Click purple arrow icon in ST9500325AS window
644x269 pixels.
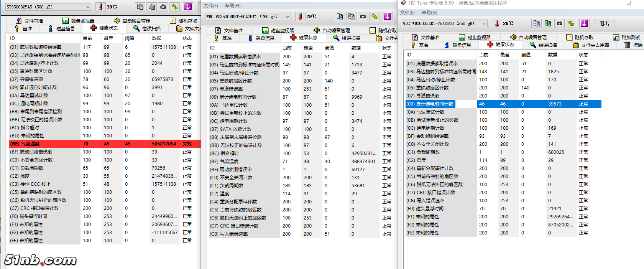click(x=188, y=7)
